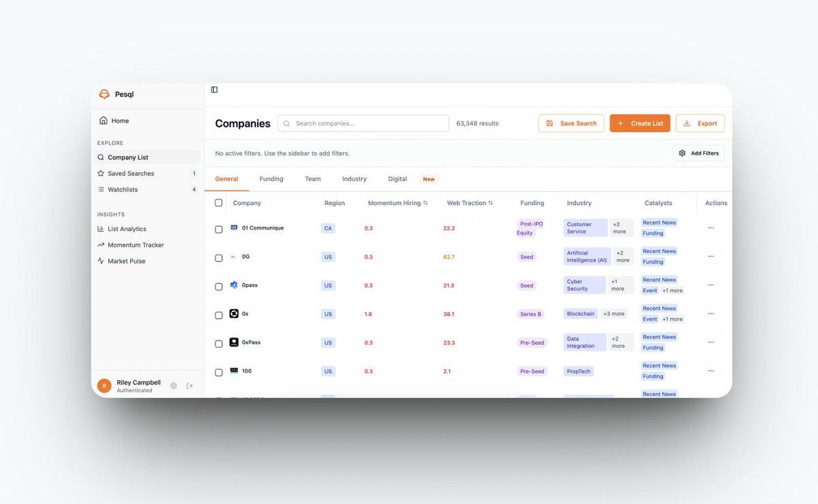The image size is (818, 504).
Task: Click the CA region badge
Action: [x=328, y=228]
